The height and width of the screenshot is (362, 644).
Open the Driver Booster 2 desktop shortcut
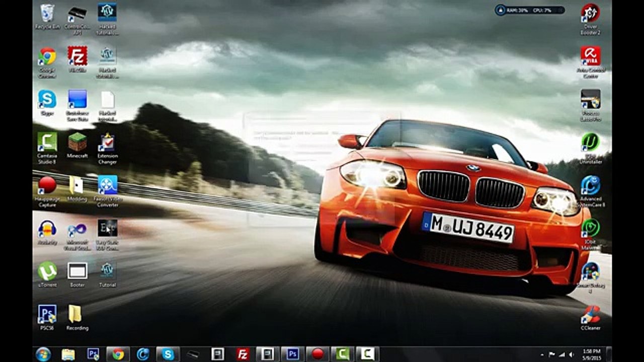pos(590,14)
